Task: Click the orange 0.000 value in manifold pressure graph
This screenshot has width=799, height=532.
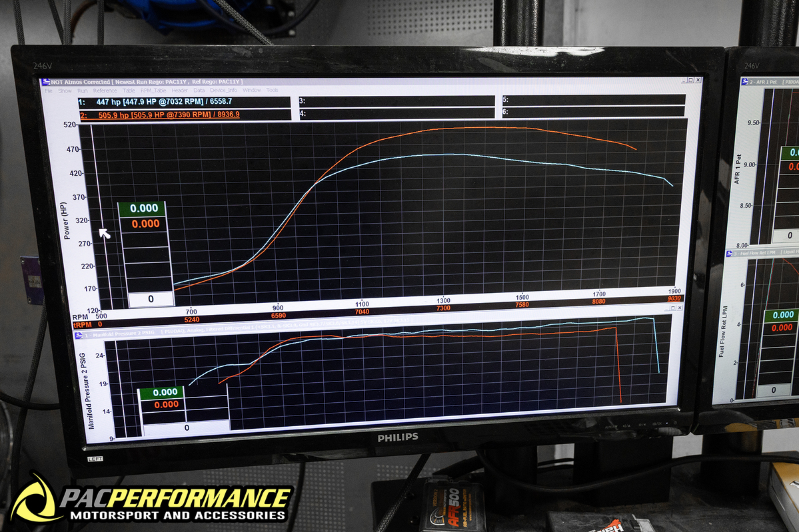Action: pyautogui.click(x=166, y=404)
